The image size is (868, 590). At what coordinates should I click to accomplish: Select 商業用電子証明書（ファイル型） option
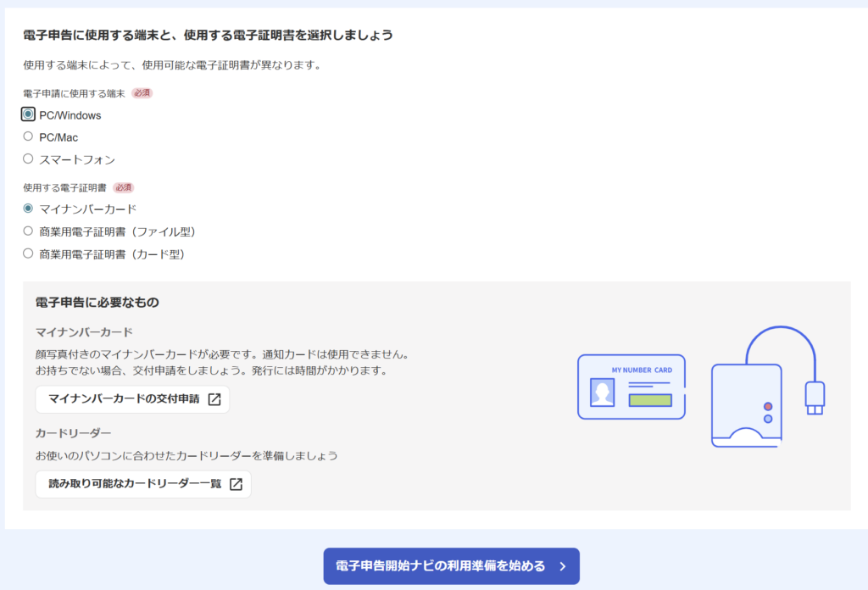click(29, 231)
